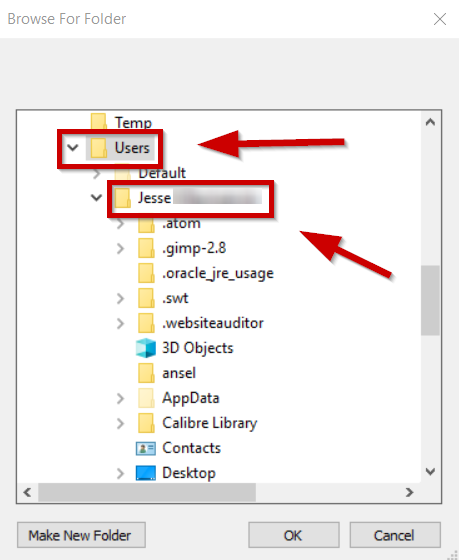The width and height of the screenshot is (459, 560).
Task: Click the horizontal scrollbar right arrow
Action: pyautogui.click(x=409, y=492)
